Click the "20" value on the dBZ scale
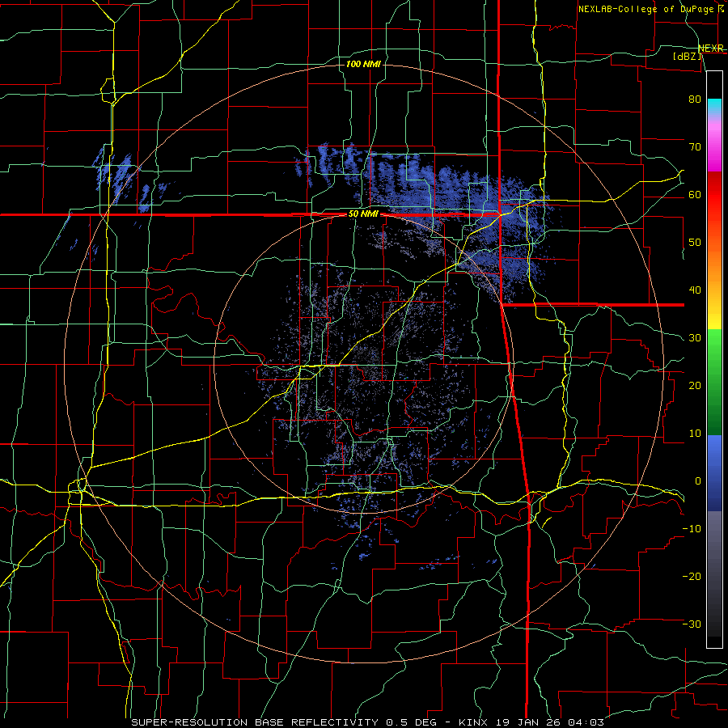This screenshot has width=728, height=728. 695,386
